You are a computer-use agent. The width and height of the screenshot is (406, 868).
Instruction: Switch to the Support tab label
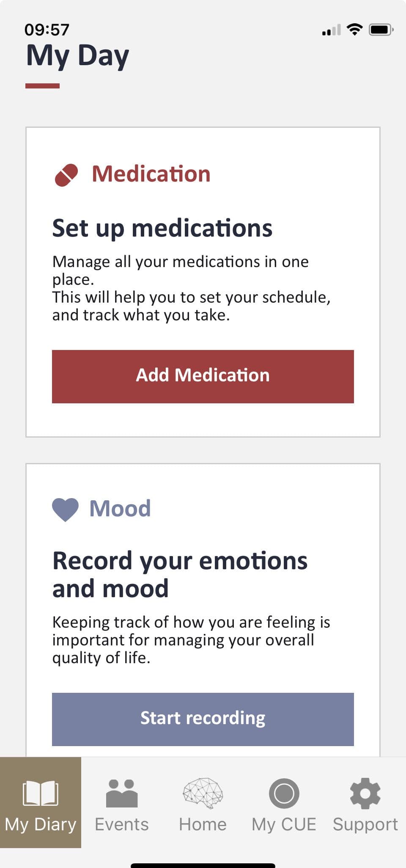point(365,824)
